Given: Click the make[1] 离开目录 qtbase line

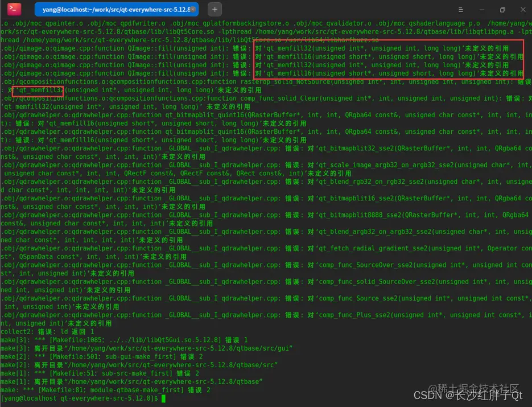Looking at the screenshot, I should (131, 381).
